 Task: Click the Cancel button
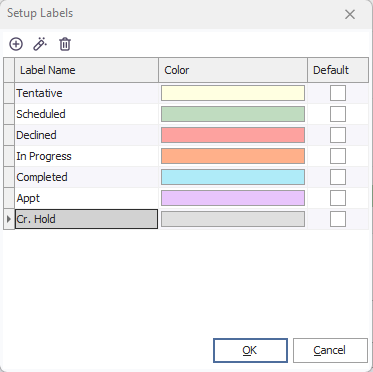330,350
